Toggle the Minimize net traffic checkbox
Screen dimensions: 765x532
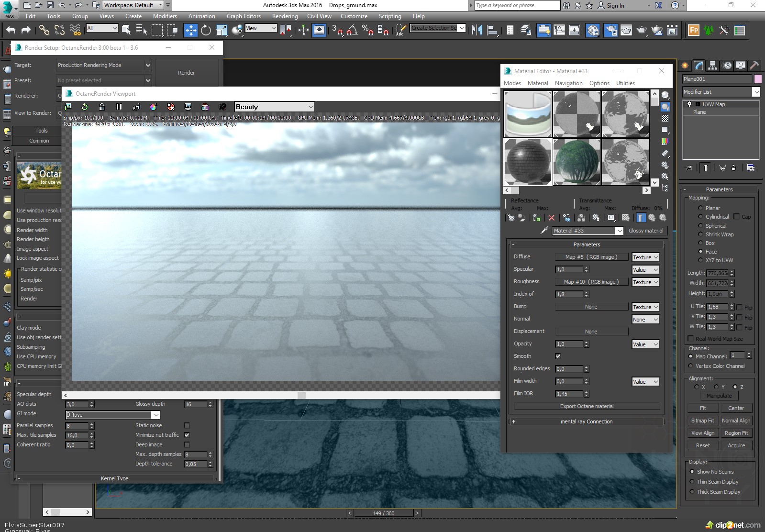click(187, 435)
